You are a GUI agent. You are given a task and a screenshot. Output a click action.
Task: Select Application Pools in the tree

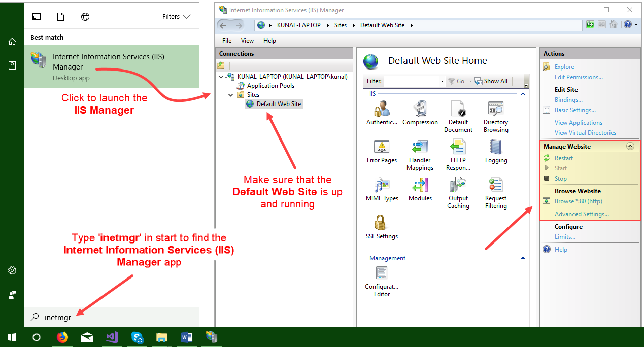(x=270, y=86)
